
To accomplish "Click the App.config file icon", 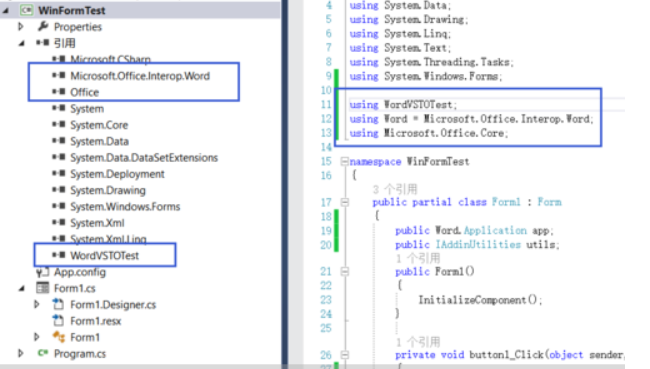I will [42, 272].
